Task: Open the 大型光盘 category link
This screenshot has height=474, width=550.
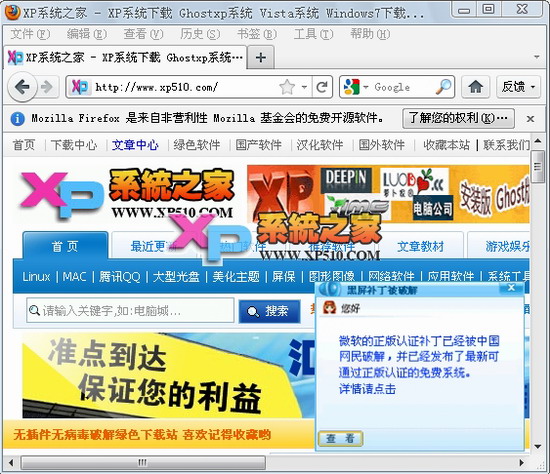Action: [176, 276]
